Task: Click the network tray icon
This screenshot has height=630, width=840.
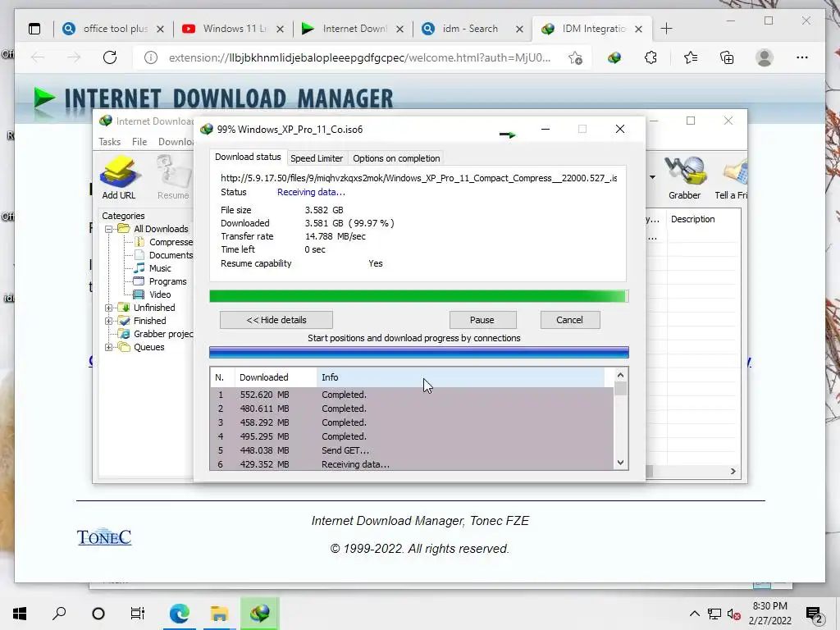Action: click(714, 614)
